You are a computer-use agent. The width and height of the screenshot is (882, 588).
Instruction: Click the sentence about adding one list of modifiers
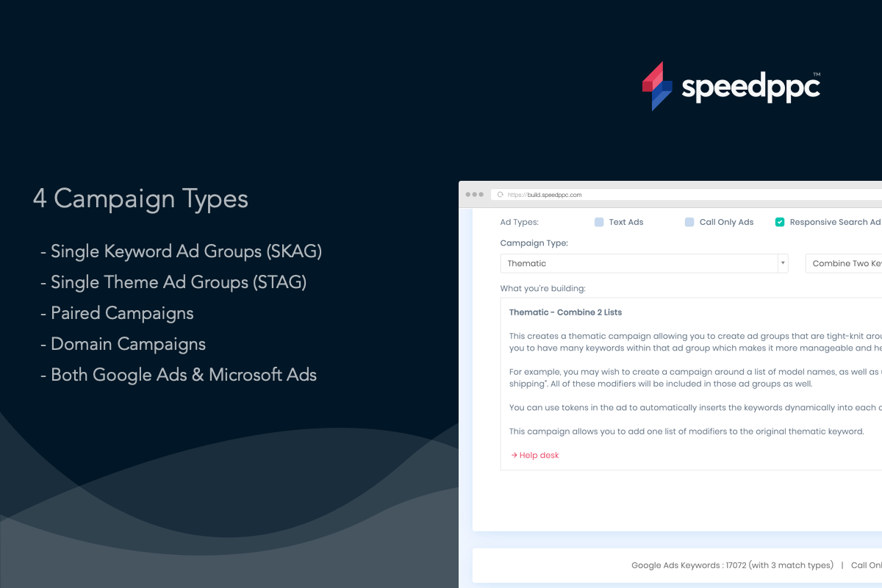point(686,431)
